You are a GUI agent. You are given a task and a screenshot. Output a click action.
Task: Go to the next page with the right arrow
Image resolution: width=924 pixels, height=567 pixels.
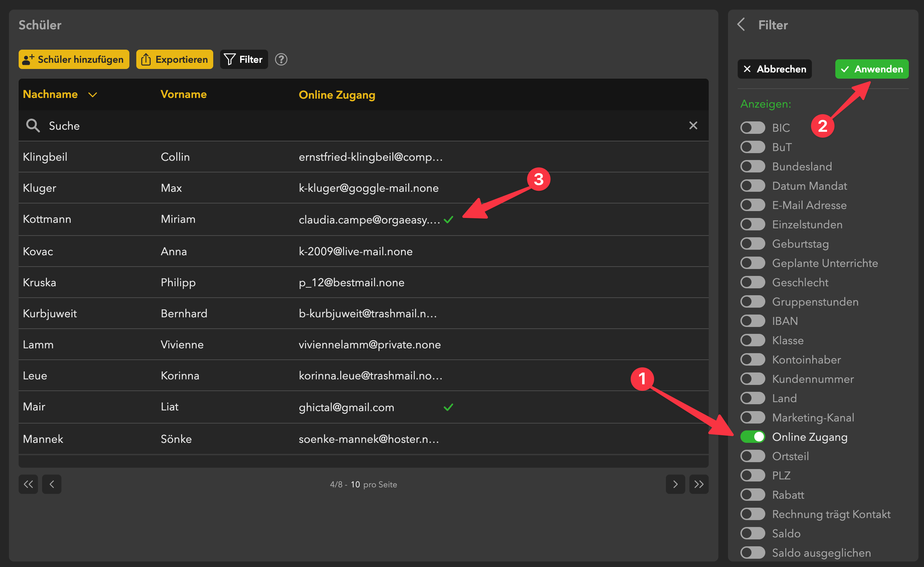[675, 484]
